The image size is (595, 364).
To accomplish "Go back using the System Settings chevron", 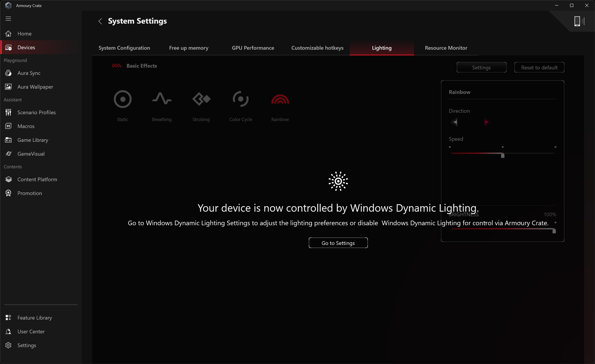I will [x=100, y=21].
